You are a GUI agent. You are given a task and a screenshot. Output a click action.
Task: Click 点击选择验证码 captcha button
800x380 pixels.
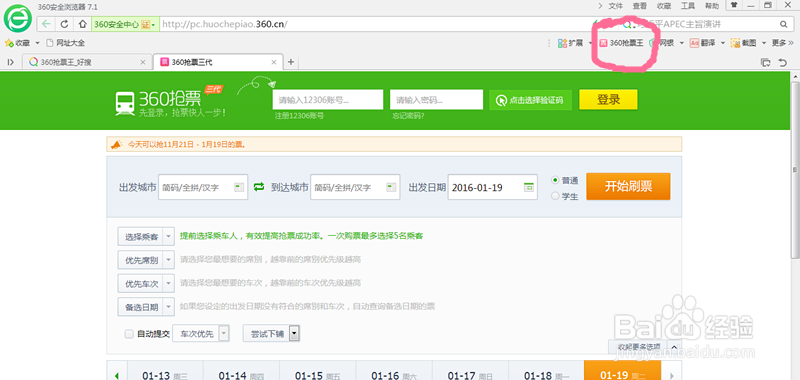pyautogui.click(x=530, y=100)
